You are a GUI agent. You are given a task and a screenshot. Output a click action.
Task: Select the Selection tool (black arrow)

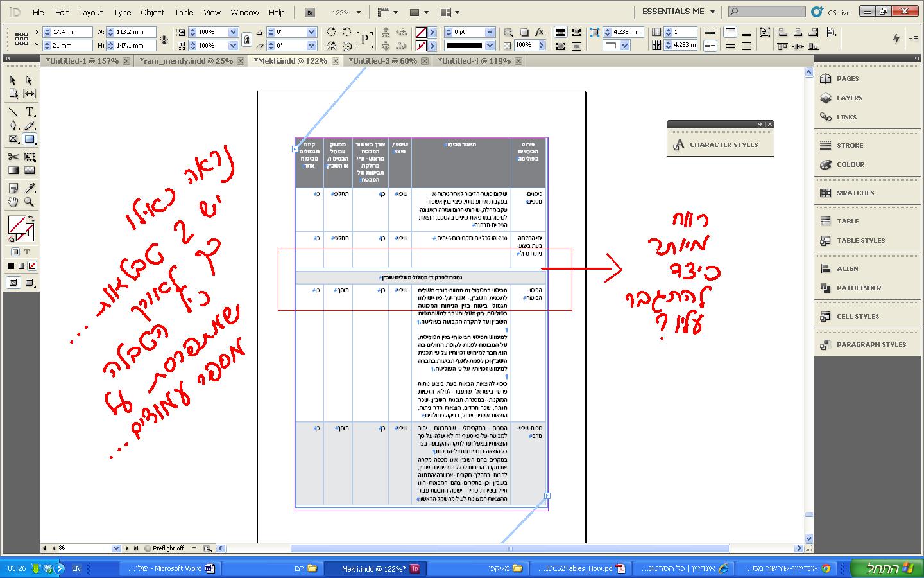[13, 80]
